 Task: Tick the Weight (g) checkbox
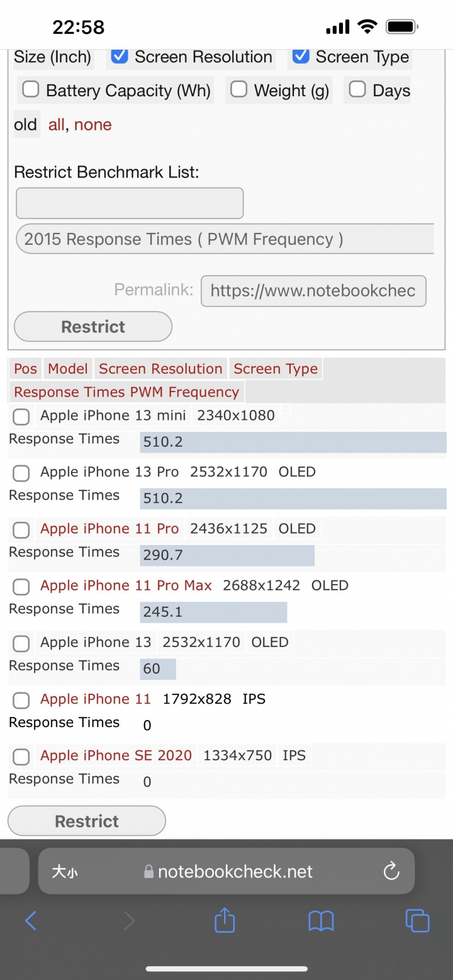pyautogui.click(x=238, y=89)
